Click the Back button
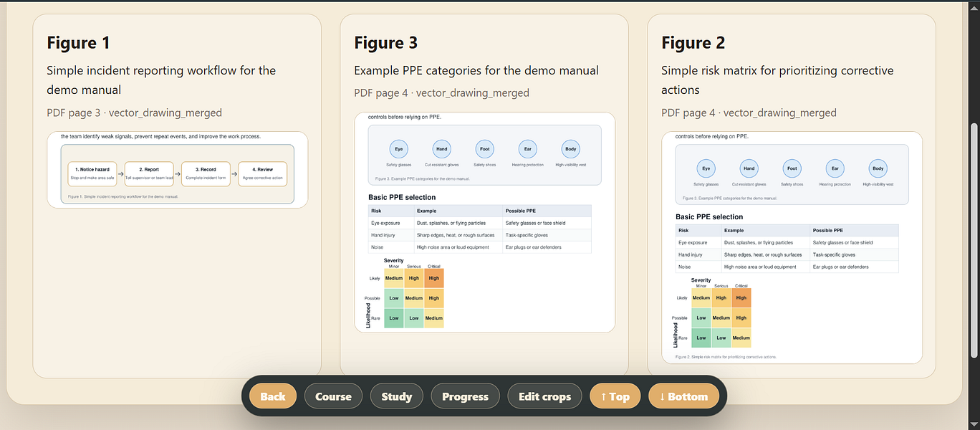 coord(273,396)
